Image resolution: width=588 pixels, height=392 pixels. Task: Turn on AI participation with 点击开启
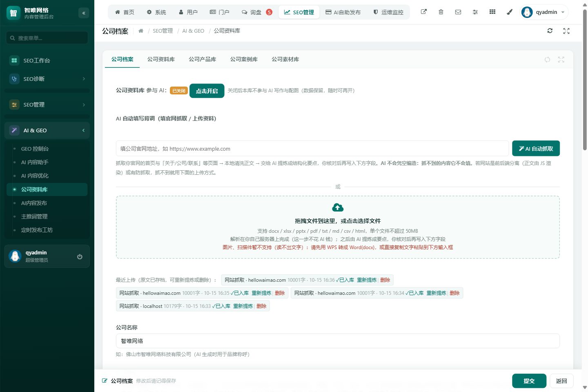click(207, 91)
